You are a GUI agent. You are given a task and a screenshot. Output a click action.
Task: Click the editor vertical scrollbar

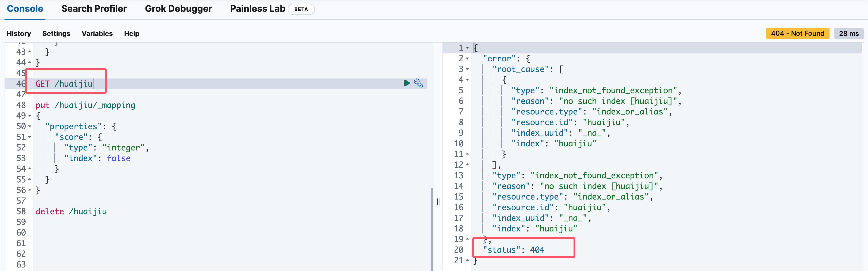coord(432,229)
